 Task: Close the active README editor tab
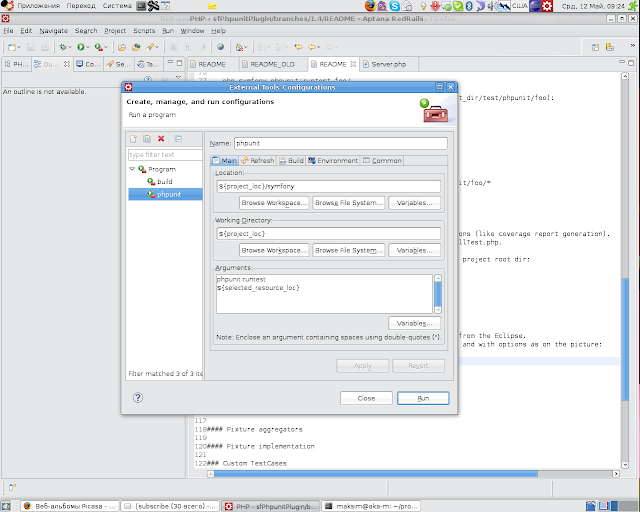tap(353, 64)
